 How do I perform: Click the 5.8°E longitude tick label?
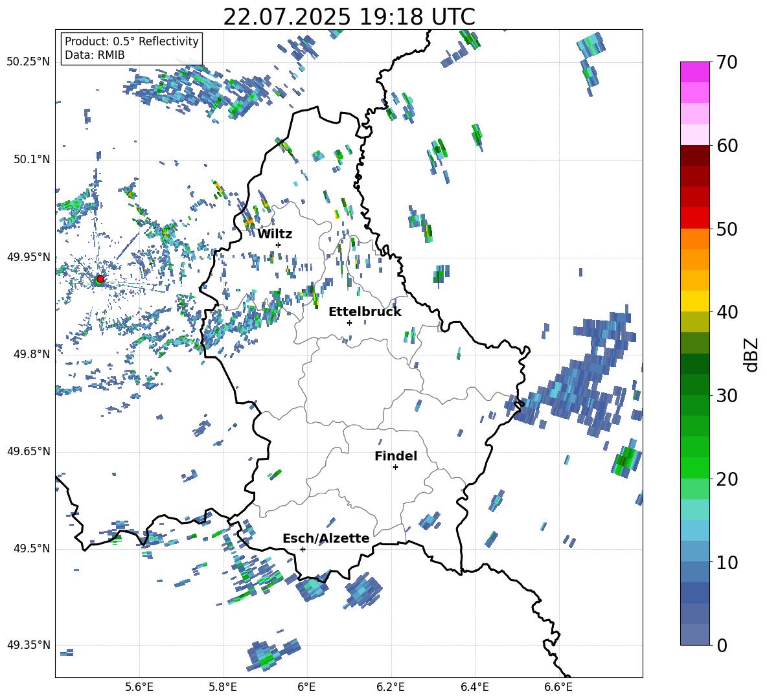click(223, 687)
